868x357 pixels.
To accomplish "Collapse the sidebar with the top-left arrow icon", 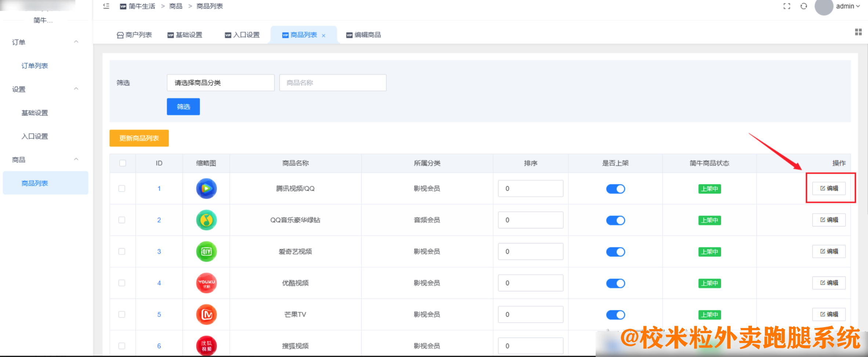I will [106, 6].
